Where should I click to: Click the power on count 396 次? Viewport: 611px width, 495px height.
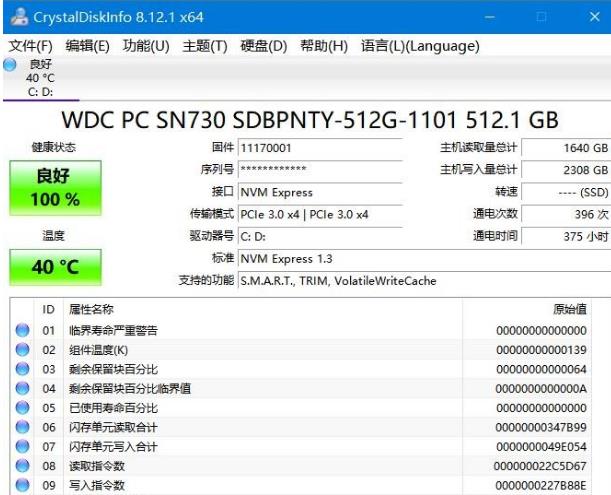[x=566, y=214]
